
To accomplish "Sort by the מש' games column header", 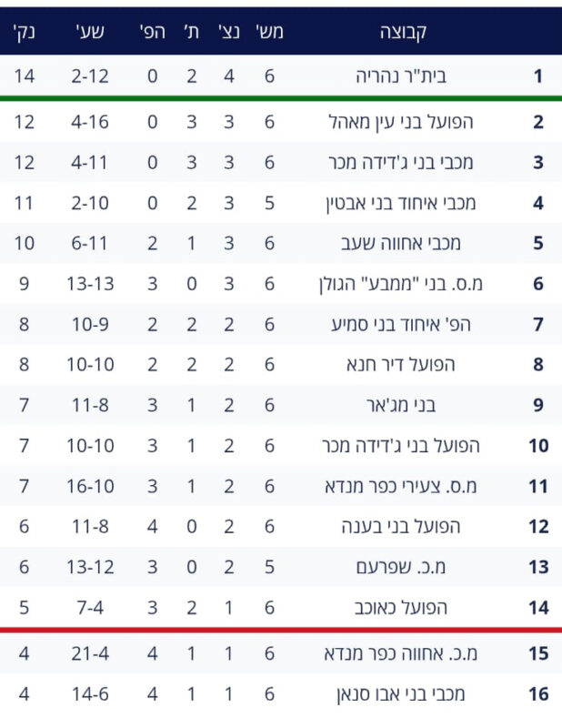I will point(269,32).
